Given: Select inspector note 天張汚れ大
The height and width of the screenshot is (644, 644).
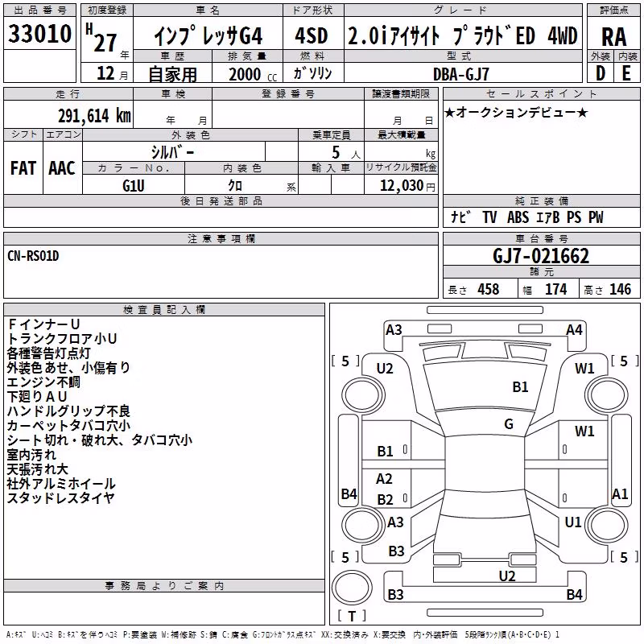Looking at the screenshot, I should click(37, 469).
